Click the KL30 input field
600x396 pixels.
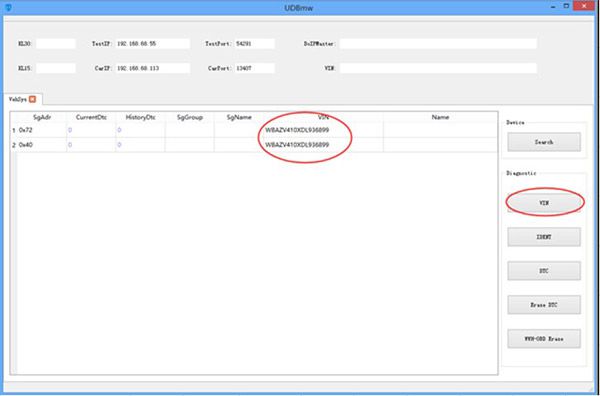coord(56,44)
